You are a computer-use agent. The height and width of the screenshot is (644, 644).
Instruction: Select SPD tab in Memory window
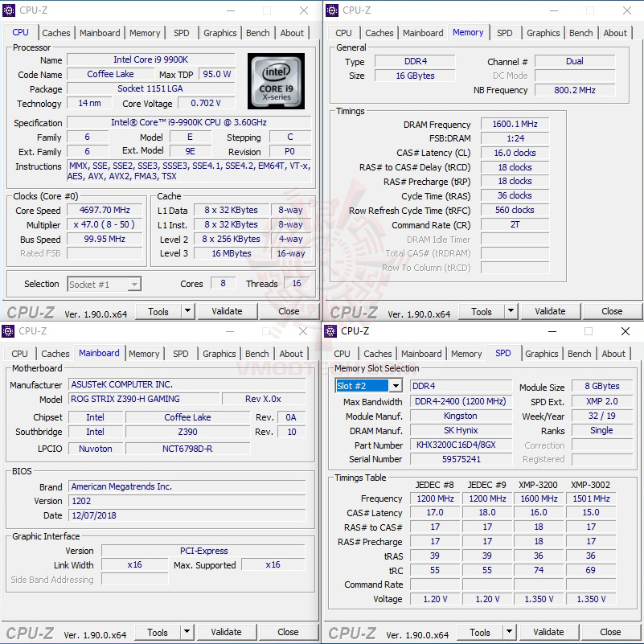[505, 33]
